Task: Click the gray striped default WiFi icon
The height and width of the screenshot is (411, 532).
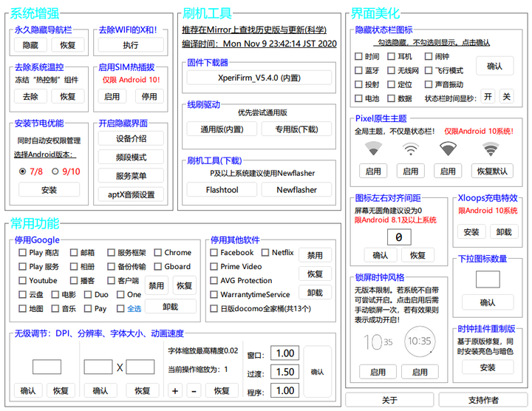Action: tap(491, 149)
